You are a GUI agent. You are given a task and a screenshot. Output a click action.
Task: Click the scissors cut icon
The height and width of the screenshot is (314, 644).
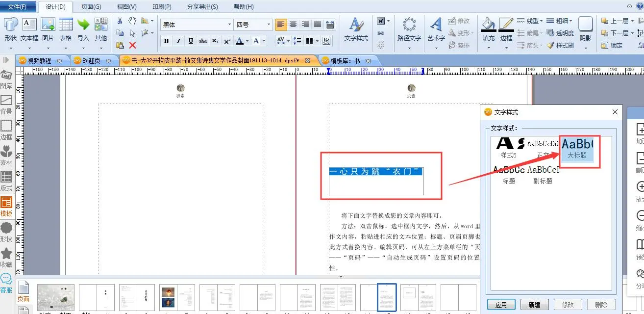coord(120,21)
